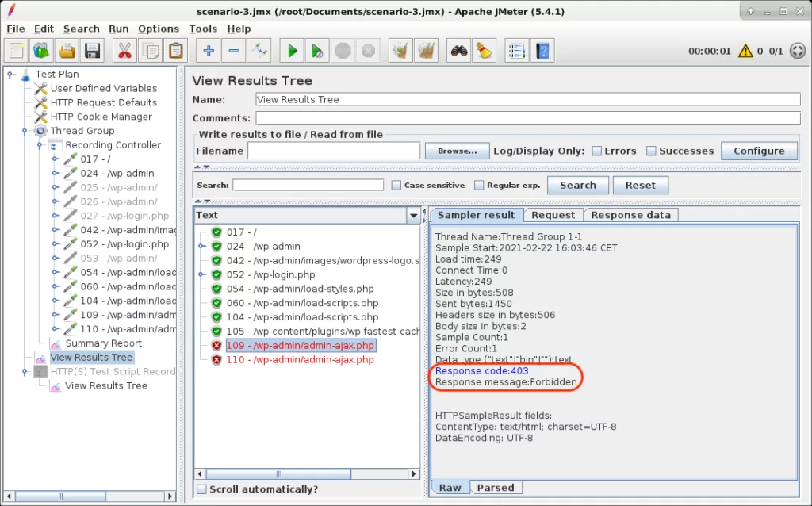Switch to the Response data tab
This screenshot has height=506, width=812.
point(630,215)
